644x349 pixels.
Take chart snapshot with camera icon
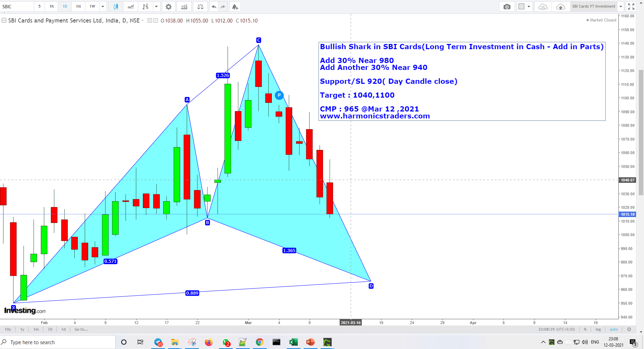pos(507,7)
